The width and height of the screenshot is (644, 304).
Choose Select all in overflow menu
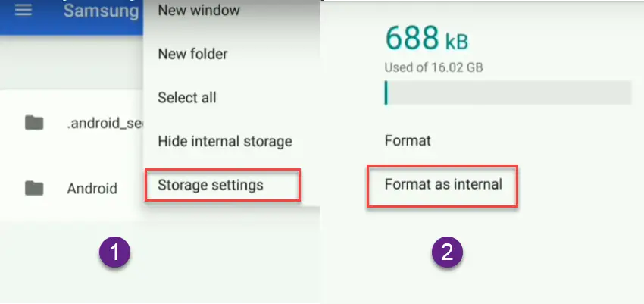pos(187,98)
